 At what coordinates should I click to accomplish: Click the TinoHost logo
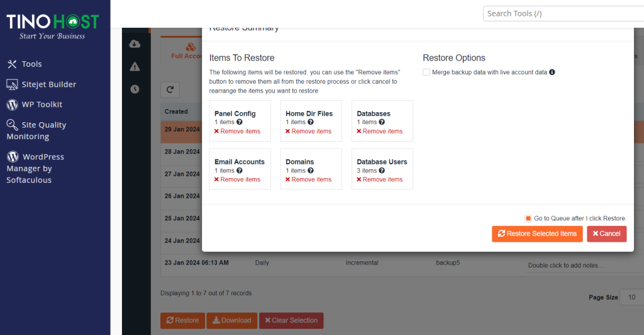(53, 26)
